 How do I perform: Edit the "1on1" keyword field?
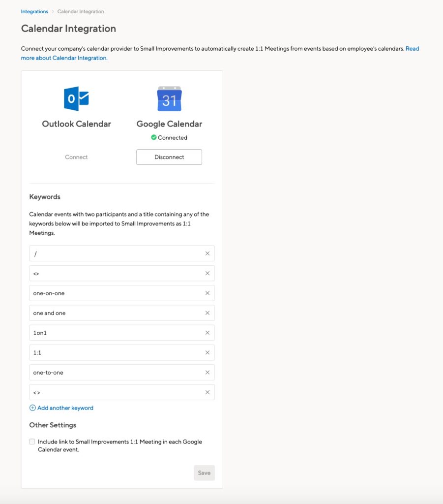tap(122, 333)
